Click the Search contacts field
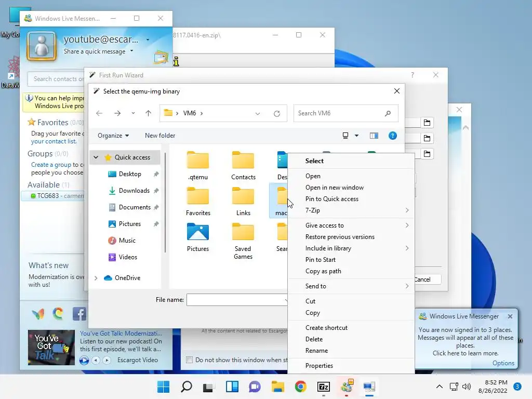The width and height of the screenshot is (532, 399). [x=56, y=79]
